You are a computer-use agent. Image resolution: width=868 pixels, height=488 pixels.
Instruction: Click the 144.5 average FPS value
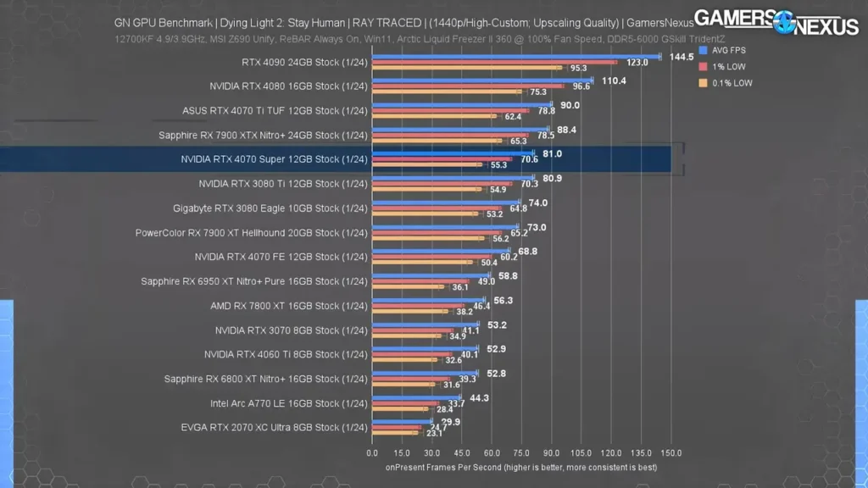tap(682, 57)
